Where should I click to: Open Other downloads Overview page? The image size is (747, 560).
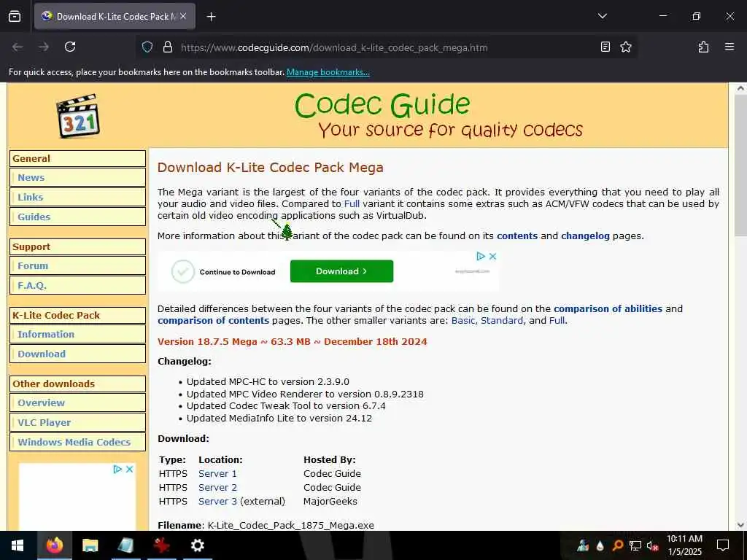tap(41, 402)
